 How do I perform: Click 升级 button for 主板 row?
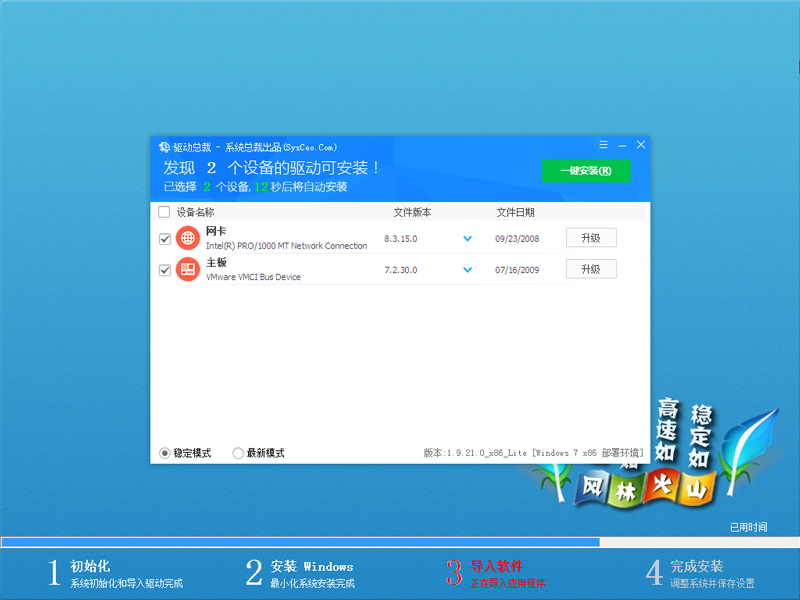(x=591, y=269)
